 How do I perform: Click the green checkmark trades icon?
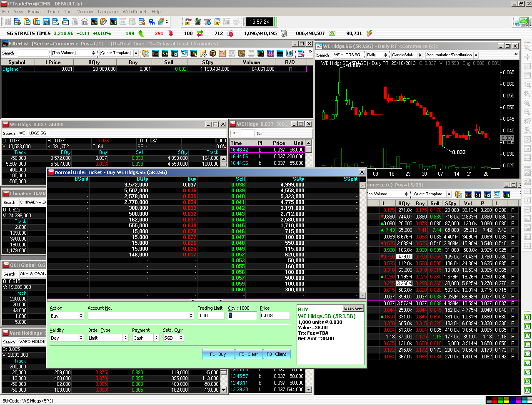point(370,33)
